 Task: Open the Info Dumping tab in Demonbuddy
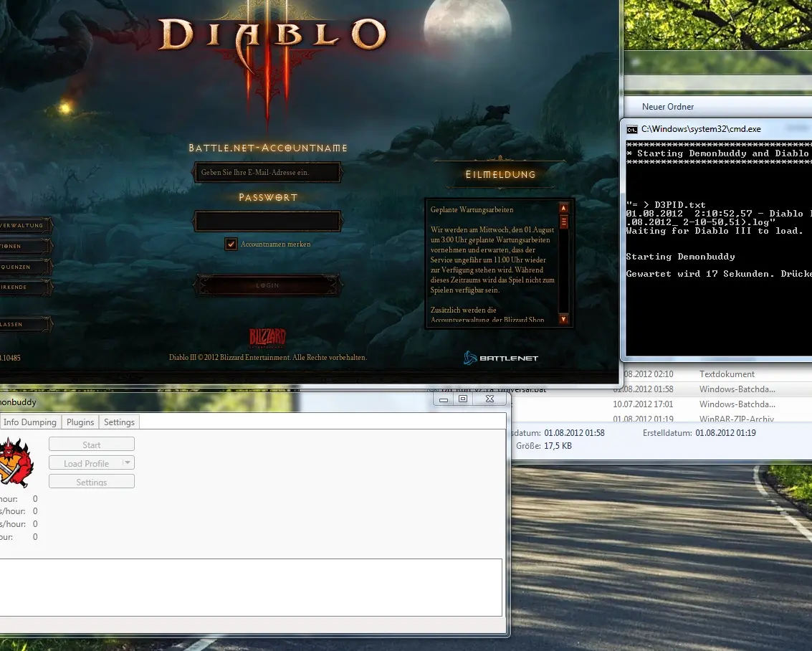tap(30, 422)
